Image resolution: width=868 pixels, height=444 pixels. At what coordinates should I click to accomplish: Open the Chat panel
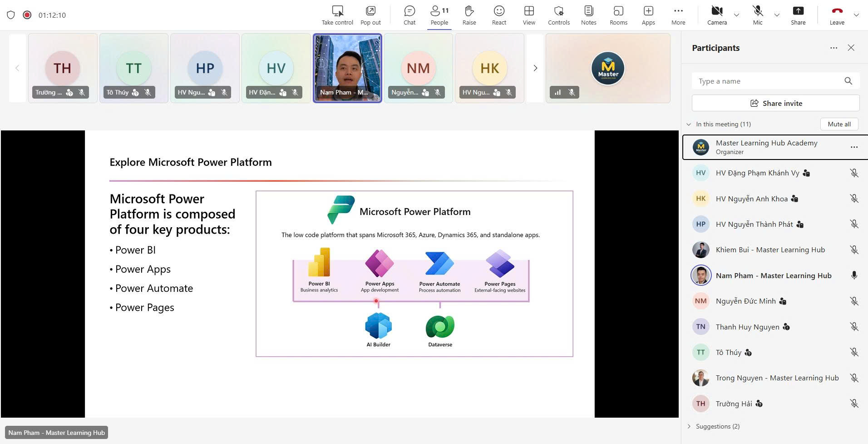(409, 15)
